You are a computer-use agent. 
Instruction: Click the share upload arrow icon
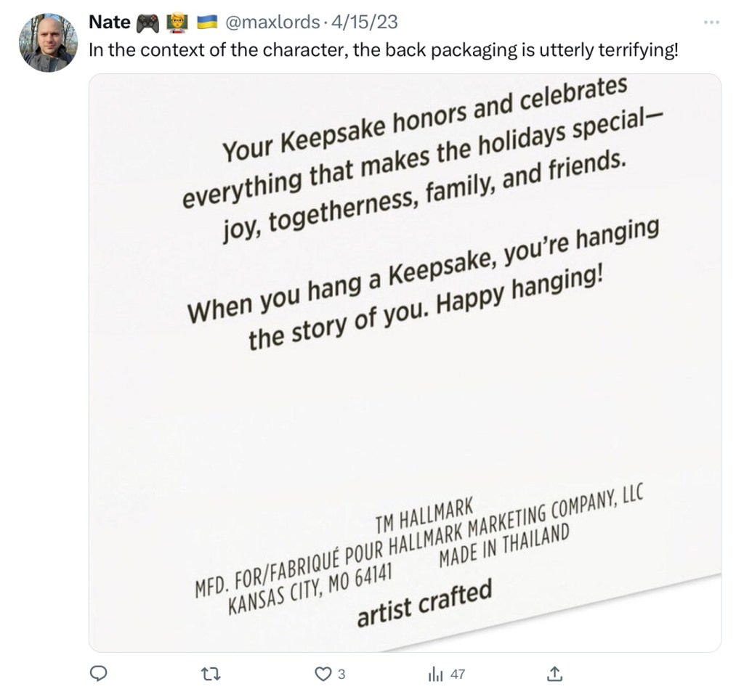(x=554, y=675)
